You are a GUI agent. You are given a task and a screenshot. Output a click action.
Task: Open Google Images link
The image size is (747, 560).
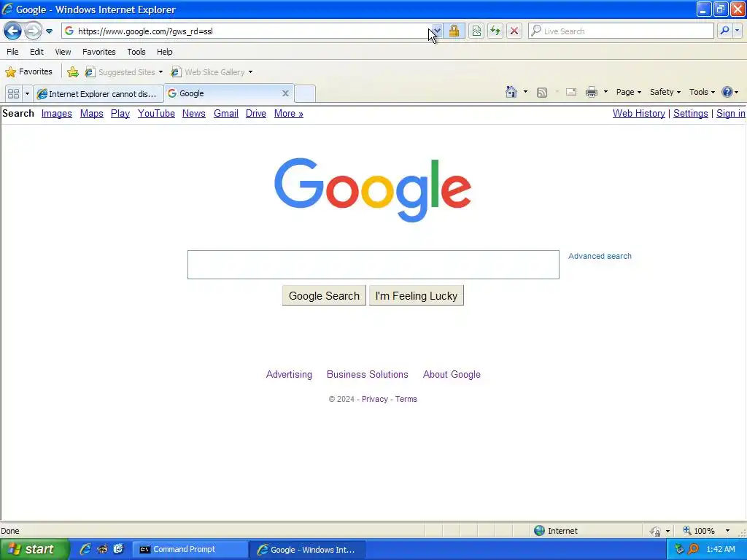(57, 113)
